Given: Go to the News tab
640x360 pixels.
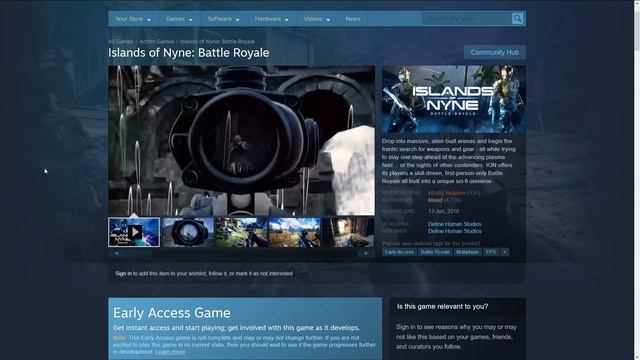Looking at the screenshot, I should click(x=353, y=19).
